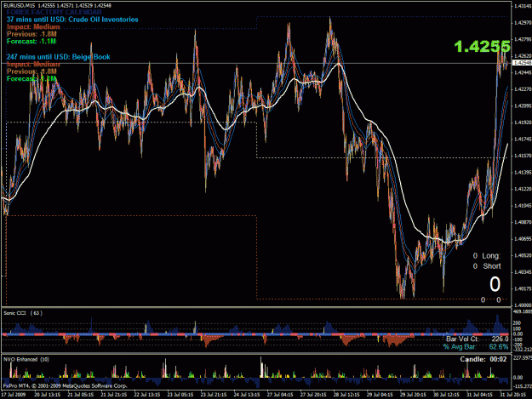Screen dimensions: 532x399
Task: Click the FxPro MT4 MetaQuotes copyright text
Action: tap(65, 385)
